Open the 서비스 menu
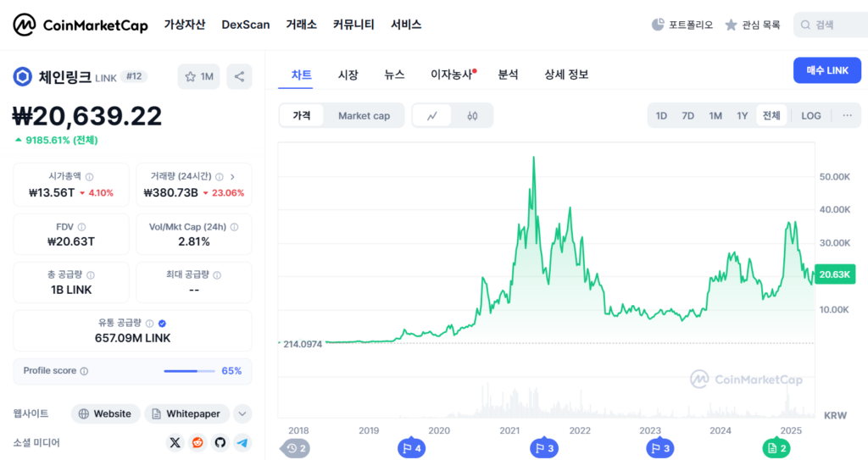This screenshot has height=460, width=868. tap(406, 25)
